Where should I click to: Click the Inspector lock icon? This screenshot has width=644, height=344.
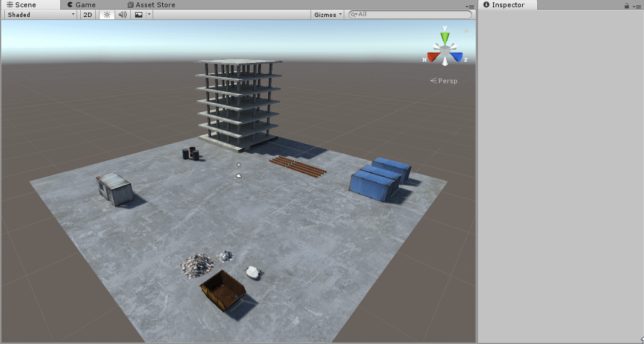pyautogui.click(x=627, y=6)
